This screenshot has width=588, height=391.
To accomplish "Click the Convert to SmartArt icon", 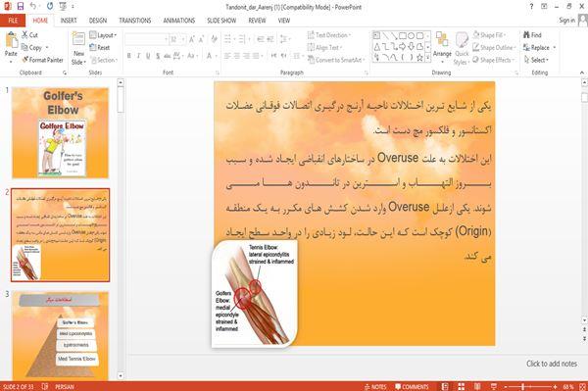I will [311, 60].
